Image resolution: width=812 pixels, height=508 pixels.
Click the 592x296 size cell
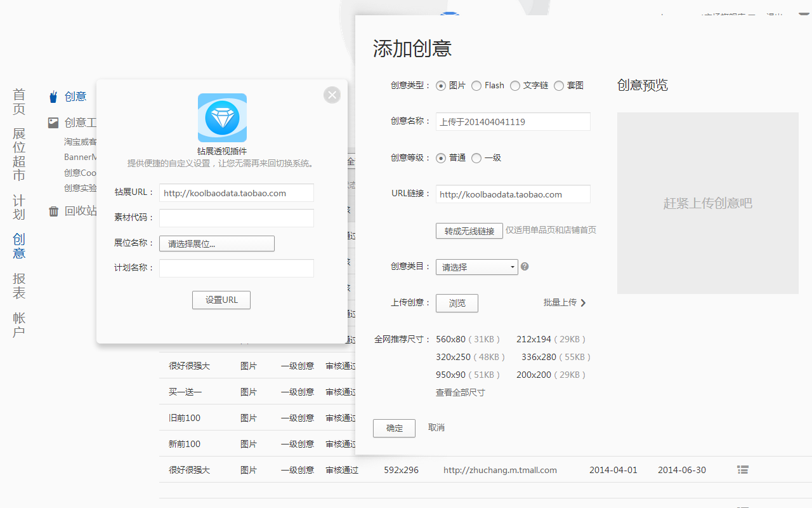pyautogui.click(x=401, y=470)
